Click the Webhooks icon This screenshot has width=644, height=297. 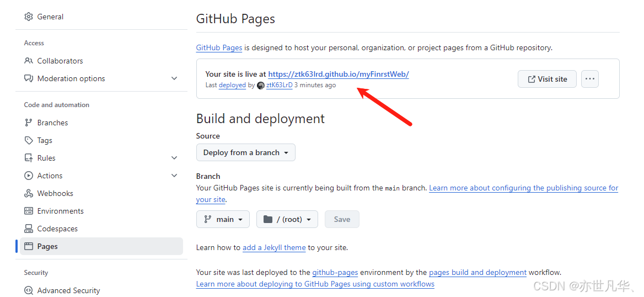click(x=28, y=193)
